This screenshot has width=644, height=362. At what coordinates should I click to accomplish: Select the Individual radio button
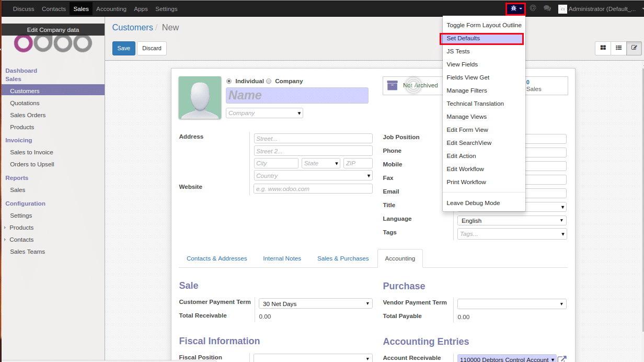tap(229, 81)
